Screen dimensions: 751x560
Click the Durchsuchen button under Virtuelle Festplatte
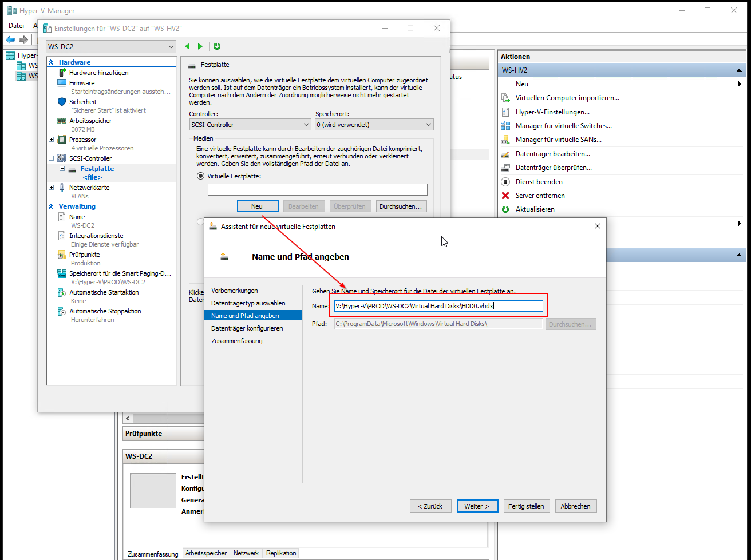(x=401, y=206)
